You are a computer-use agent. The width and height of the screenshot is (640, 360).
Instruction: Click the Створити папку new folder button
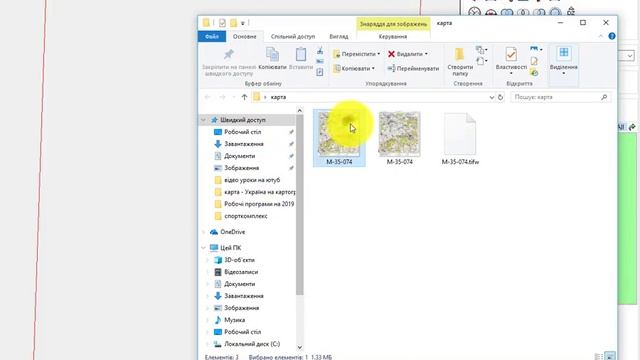[460, 62]
